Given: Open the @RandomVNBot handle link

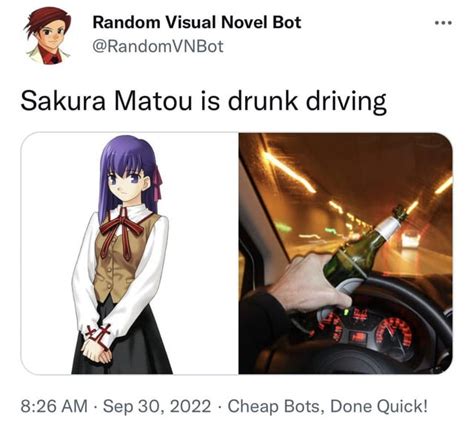Looking at the screenshot, I should click(x=158, y=46).
